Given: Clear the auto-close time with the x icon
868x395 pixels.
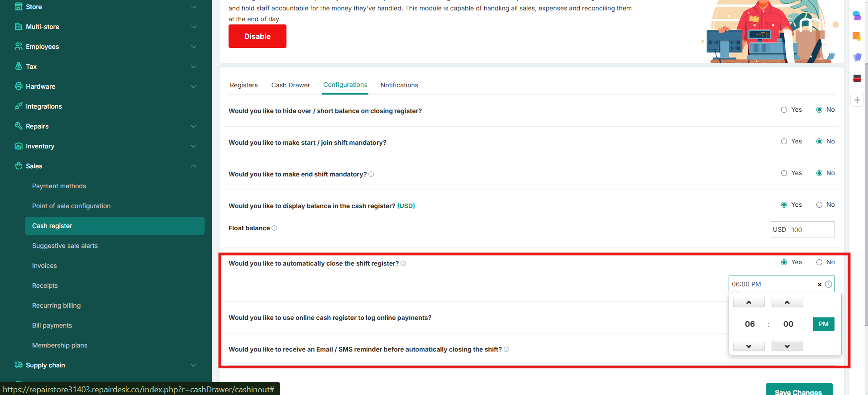Looking at the screenshot, I should [819, 285].
